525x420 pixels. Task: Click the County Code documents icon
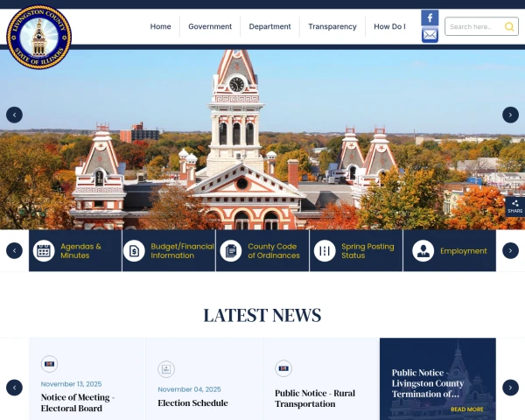231,251
